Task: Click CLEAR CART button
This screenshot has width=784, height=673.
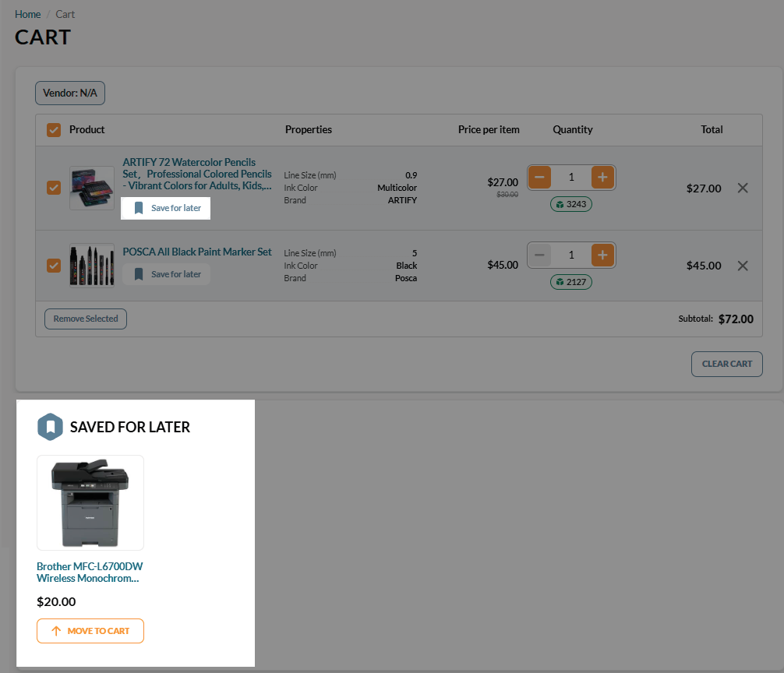Action: (726, 365)
